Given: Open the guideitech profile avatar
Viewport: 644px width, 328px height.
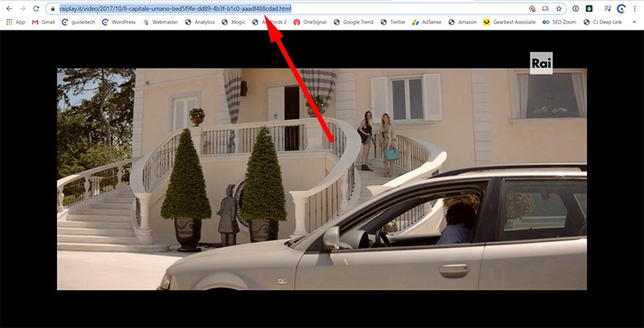Looking at the screenshot, I should coord(621,8).
